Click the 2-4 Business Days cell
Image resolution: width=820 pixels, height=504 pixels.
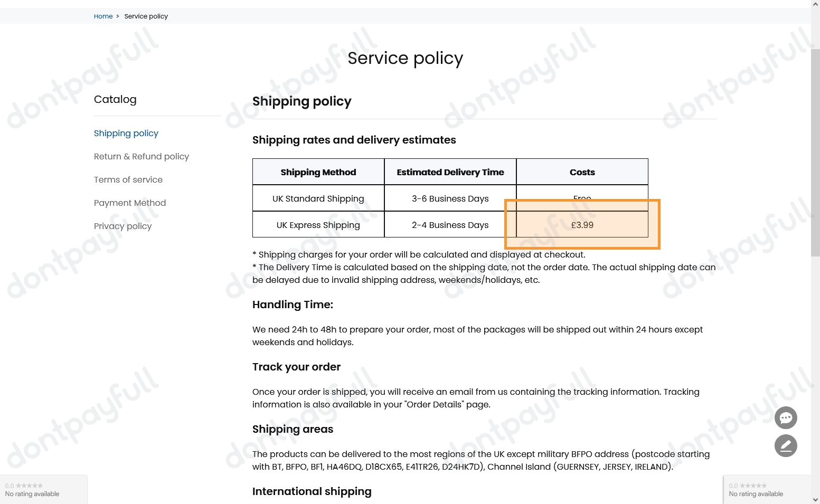point(450,225)
